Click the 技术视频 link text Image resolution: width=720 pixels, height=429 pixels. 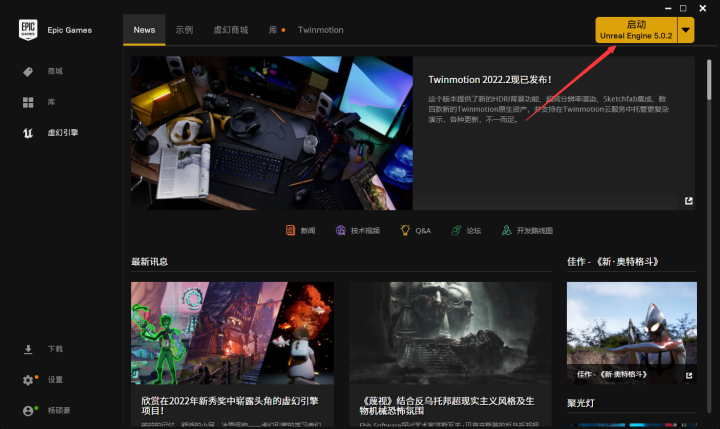click(x=366, y=231)
